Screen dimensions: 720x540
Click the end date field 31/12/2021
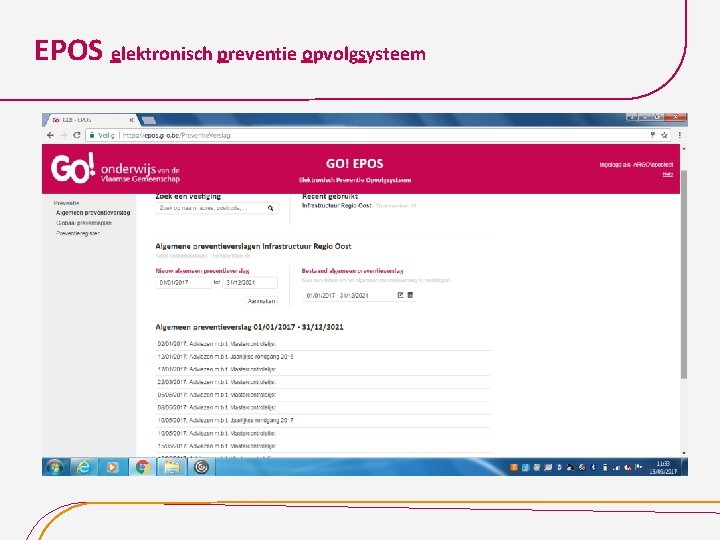point(250,282)
